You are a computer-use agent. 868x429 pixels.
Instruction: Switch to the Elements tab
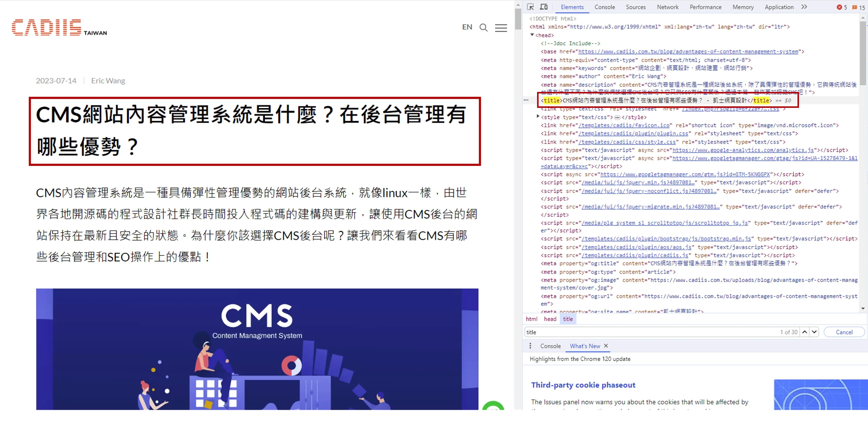572,7
